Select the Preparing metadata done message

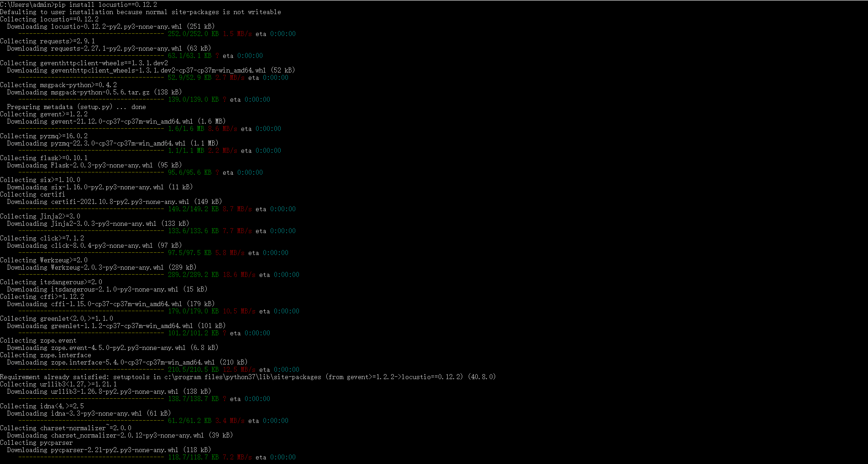[x=78, y=107]
